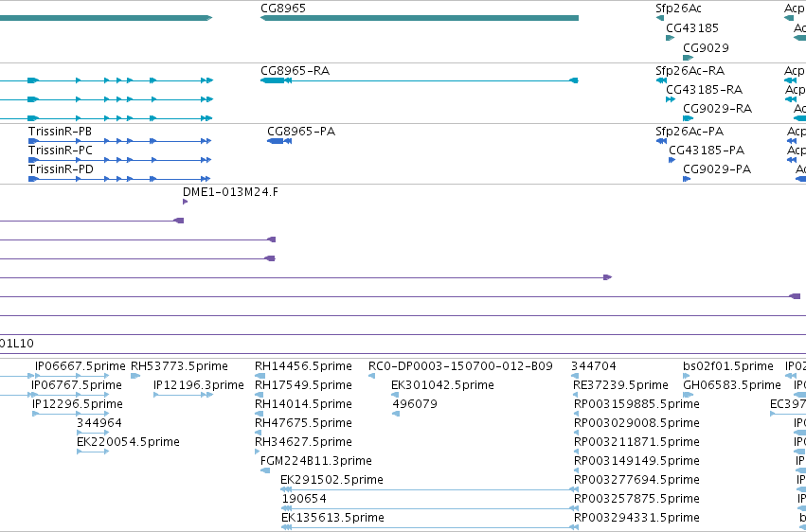Select the RE37239.5prime label
The width and height of the screenshot is (806, 532).
[621, 385]
